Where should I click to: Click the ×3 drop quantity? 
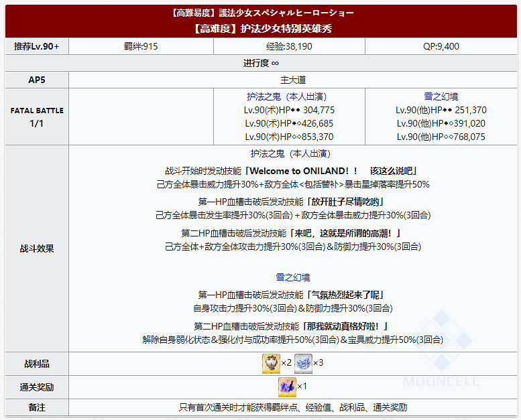tap(319, 362)
